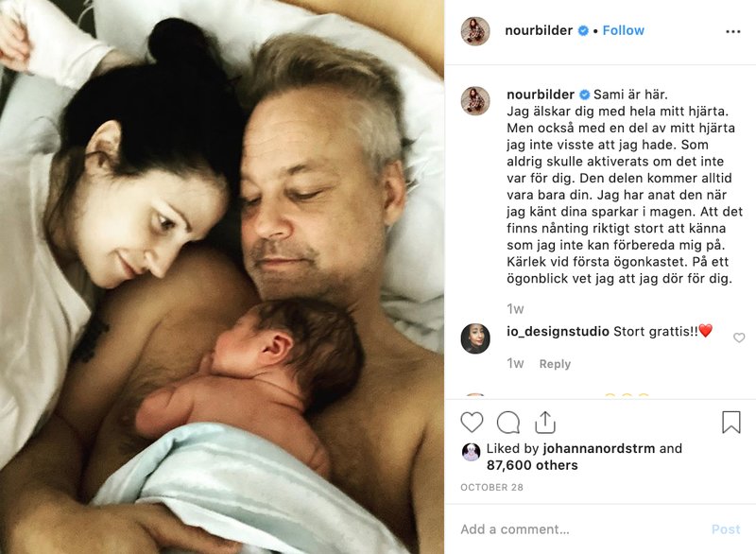756x554 pixels.
Task: Open io_designstudio username link
Action: (558, 332)
